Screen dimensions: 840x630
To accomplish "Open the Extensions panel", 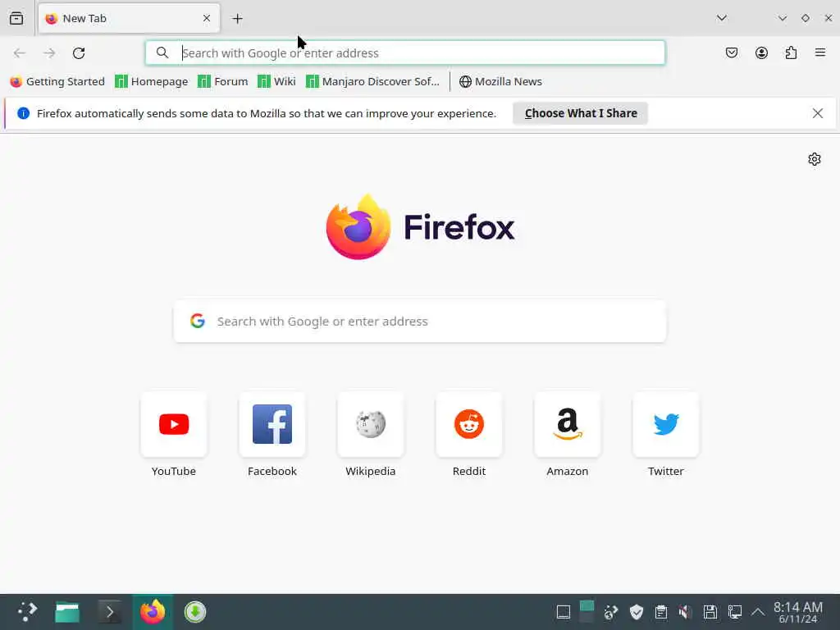I will coord(791,52).
